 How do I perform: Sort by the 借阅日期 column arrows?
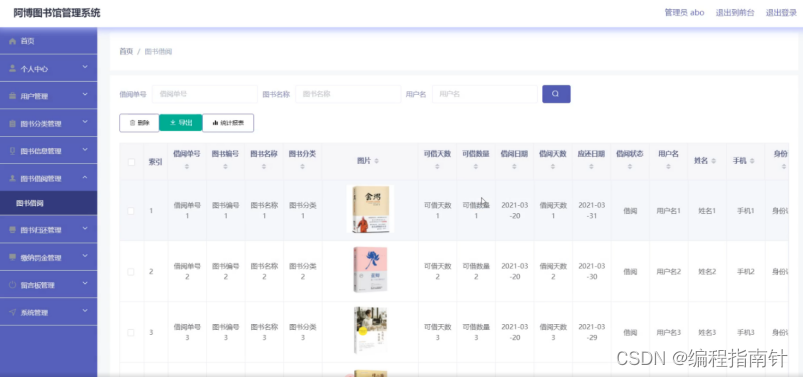[514, 166]
